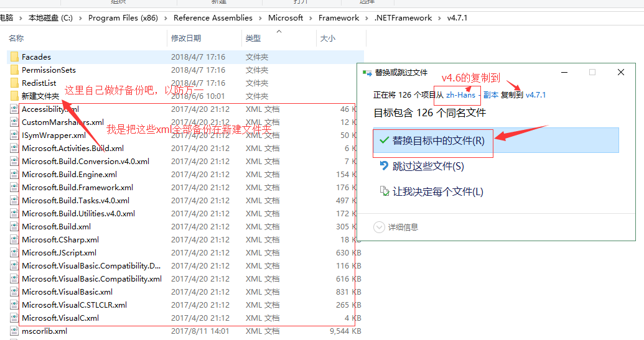
Task: Expand 详细信息 details chevron
Action: click(379, 227)
